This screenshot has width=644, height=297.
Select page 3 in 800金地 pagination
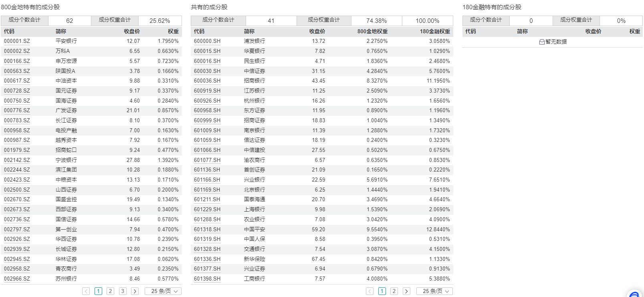click(x=123, y=291)
